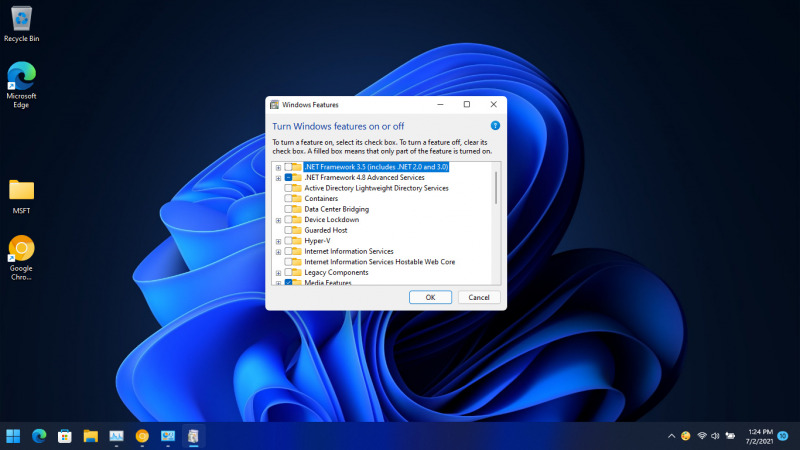Select the Microsoft Edge desktop shortcut
Viewport: 800px width, 450px height.
(x=21, y=84)
